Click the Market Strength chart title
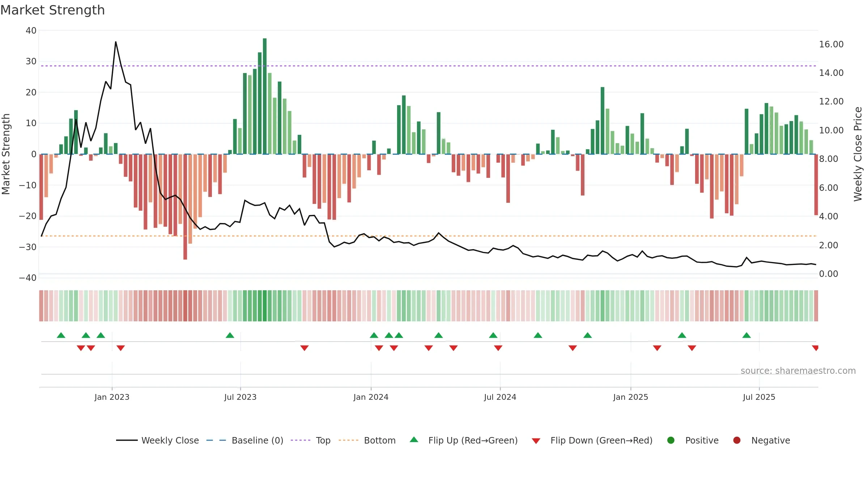868x488 pixels. (x=52, y=10)
